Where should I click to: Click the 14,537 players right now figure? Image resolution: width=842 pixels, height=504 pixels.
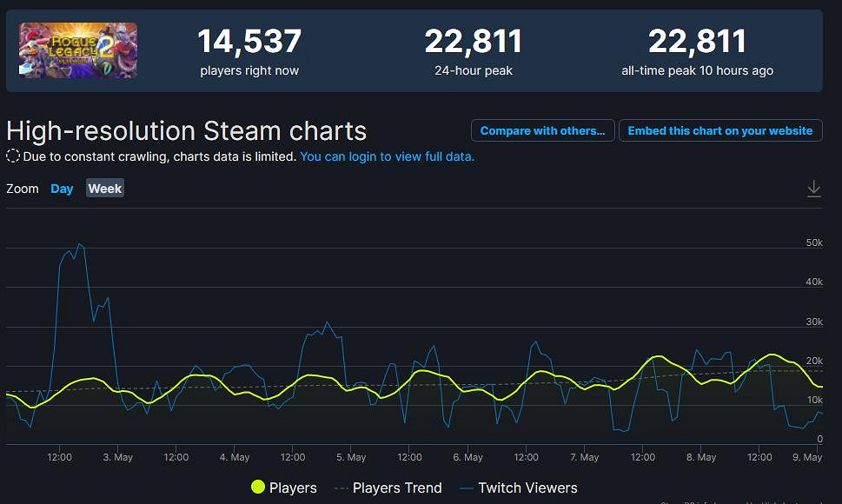pos(249,42)
